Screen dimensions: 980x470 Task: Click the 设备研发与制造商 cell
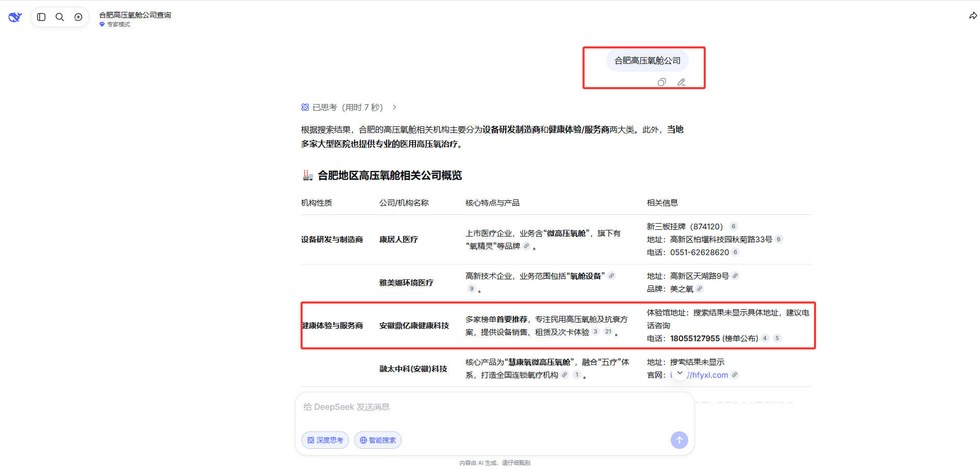(332, 240)
